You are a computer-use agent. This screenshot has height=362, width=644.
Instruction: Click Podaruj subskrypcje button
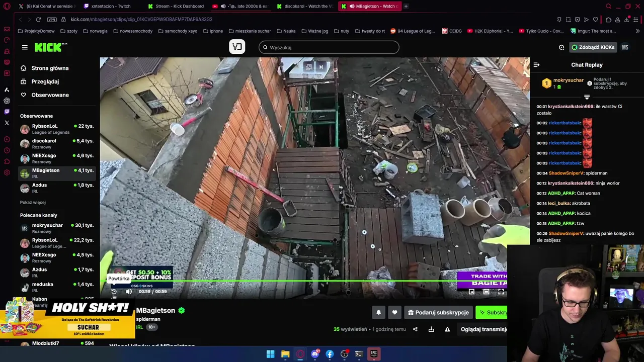click(438, 312)
